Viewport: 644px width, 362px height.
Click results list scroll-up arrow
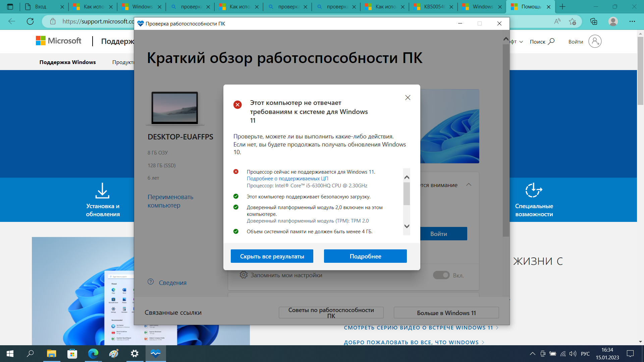pos(407,177)
